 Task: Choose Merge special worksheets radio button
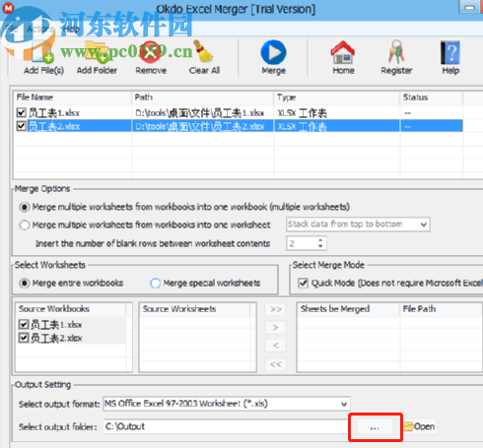tap(155, 283)
